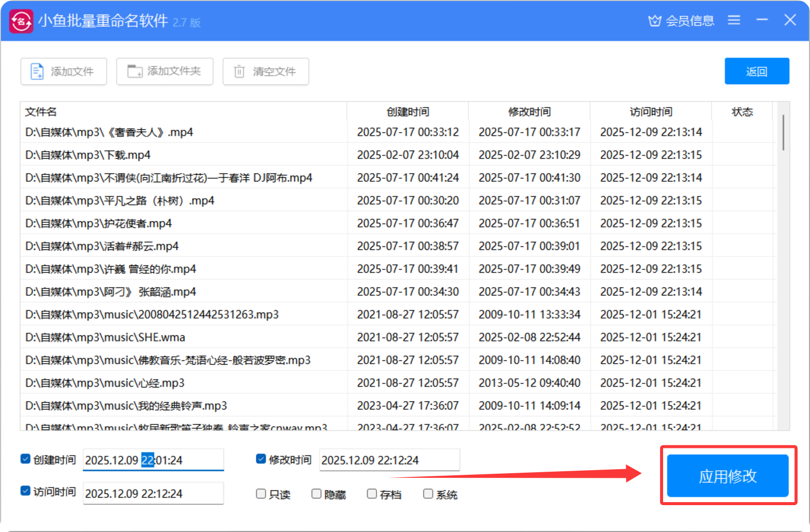Sort by the 创建时间 column header
This screenshot has height=532, width=810.
408,112
